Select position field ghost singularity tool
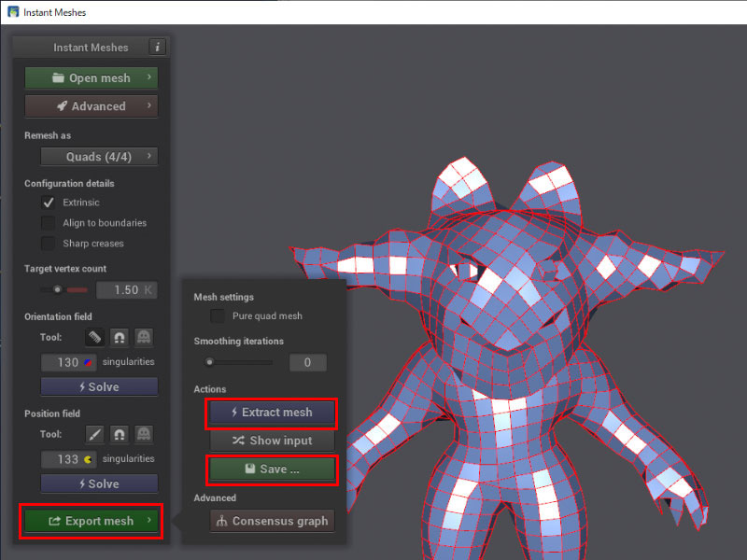Screen dimensions: 747x560 [x=144, y=434]
